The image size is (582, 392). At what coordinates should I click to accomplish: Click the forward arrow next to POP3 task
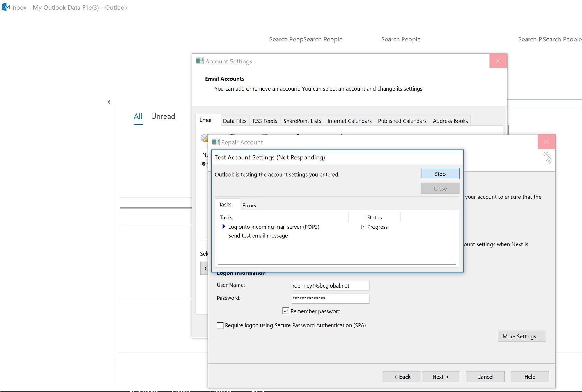click(x=223, y=226)
